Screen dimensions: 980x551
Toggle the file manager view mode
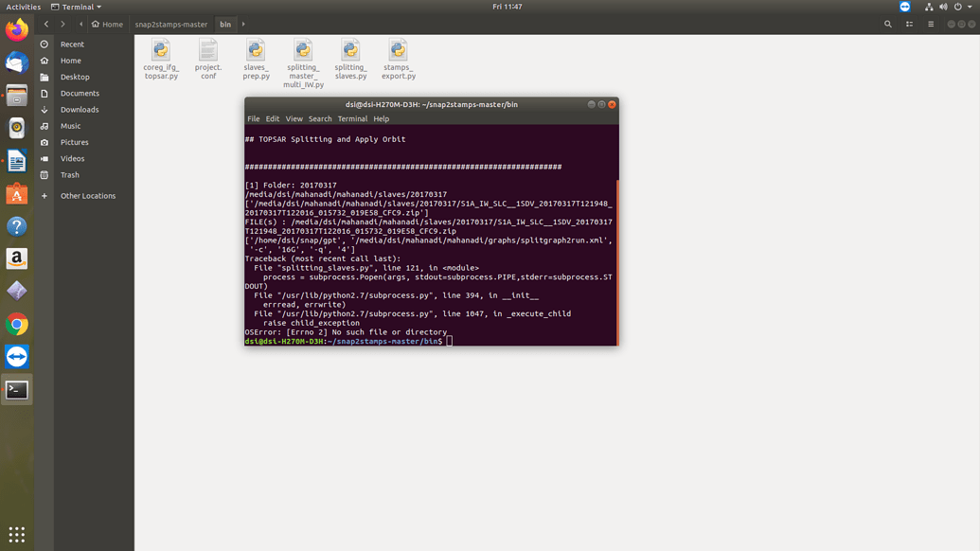click(x=909, y=25)
